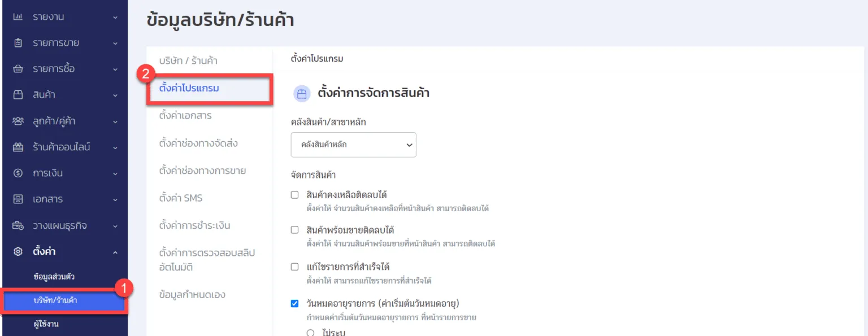Collapse the ตั้งค่า sidebar menu chevron

point(115,252)
